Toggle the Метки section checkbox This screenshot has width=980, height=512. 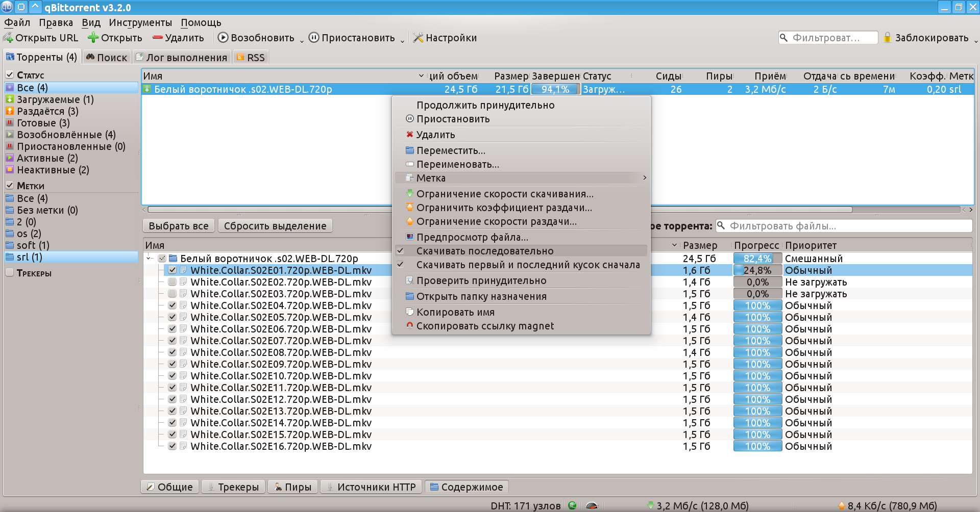click(10, 185)
